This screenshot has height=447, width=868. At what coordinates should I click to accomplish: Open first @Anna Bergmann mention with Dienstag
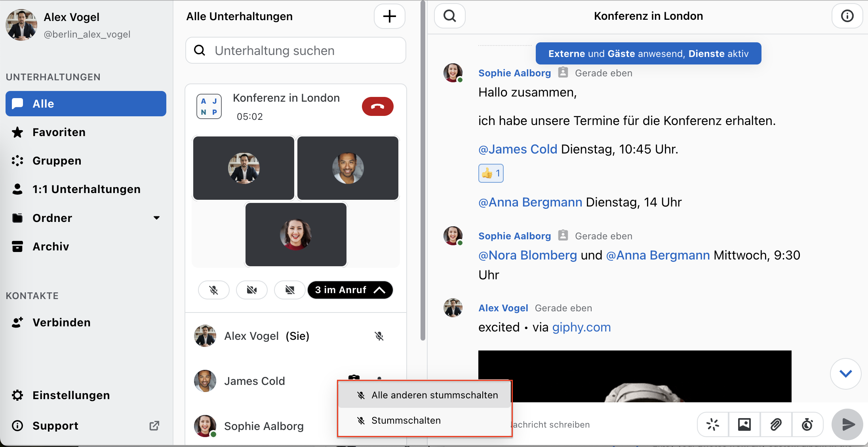click(530, 202)
